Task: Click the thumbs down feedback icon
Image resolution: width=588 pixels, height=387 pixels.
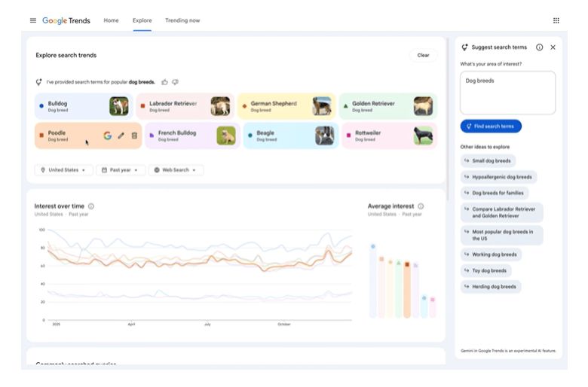Action: point(175,82)
